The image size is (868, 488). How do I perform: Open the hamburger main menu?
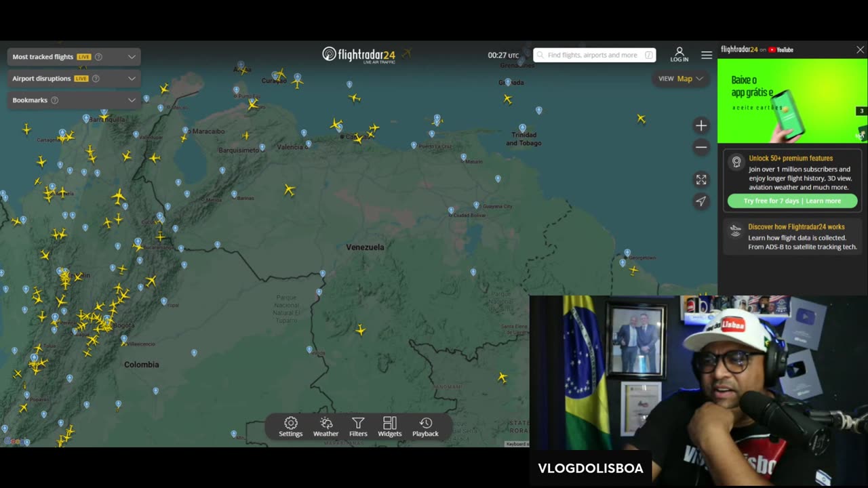click(x=707, y=55)
